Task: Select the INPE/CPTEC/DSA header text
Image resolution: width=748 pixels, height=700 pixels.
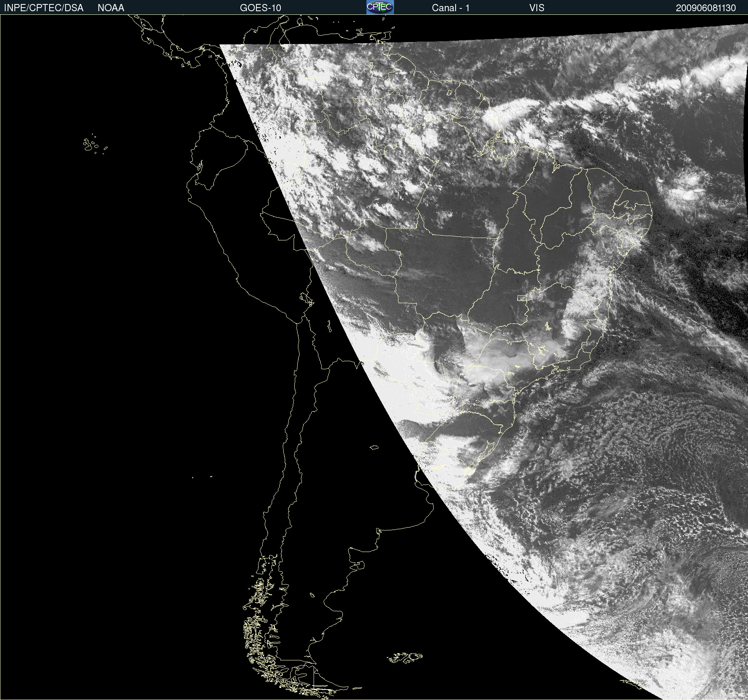Action: (44, 8)
